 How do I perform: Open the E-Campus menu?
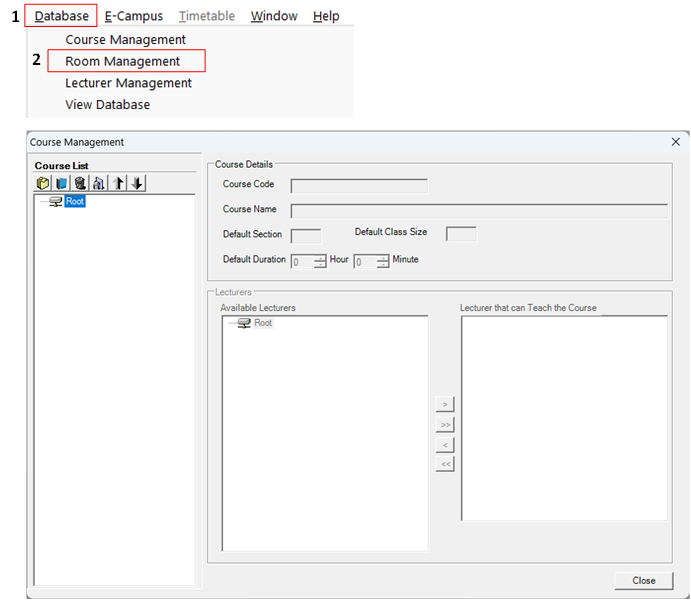click(x=134, y=16)
